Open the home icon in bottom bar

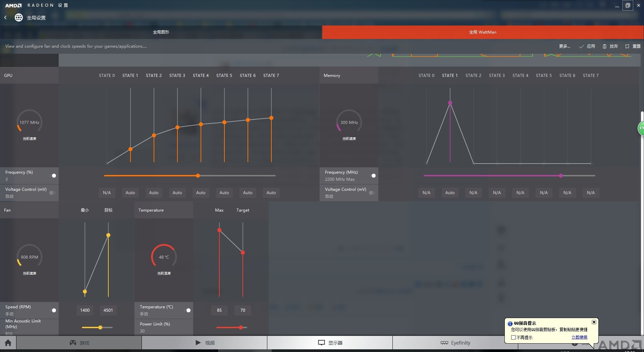coord(8,343)
